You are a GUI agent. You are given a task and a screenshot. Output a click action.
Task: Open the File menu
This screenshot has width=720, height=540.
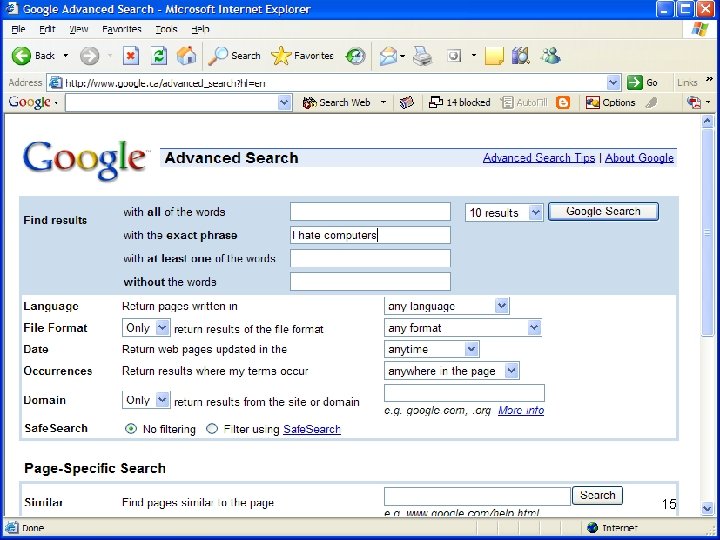click(x=18, y=29)
